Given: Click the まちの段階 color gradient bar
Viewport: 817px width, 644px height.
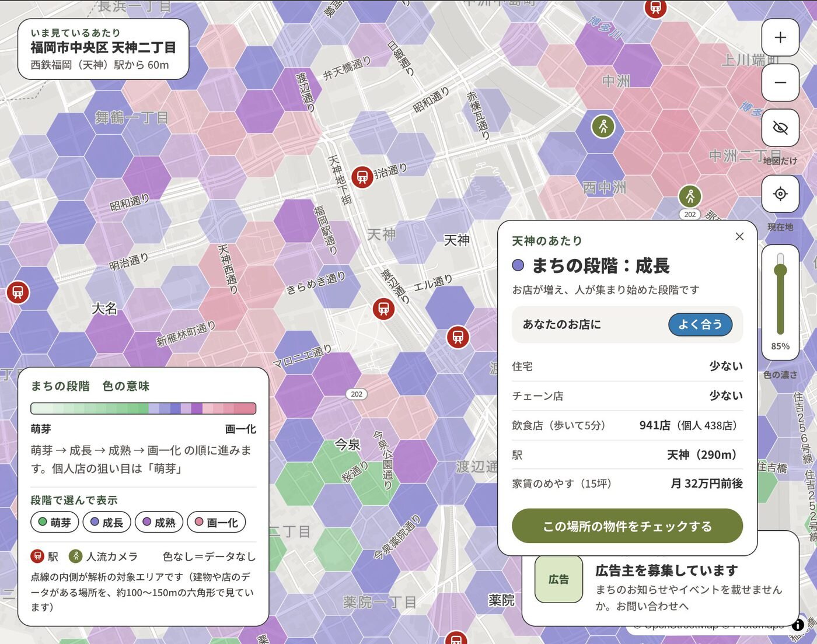Looking at the screenshot, I should click(x=143, y=408).
